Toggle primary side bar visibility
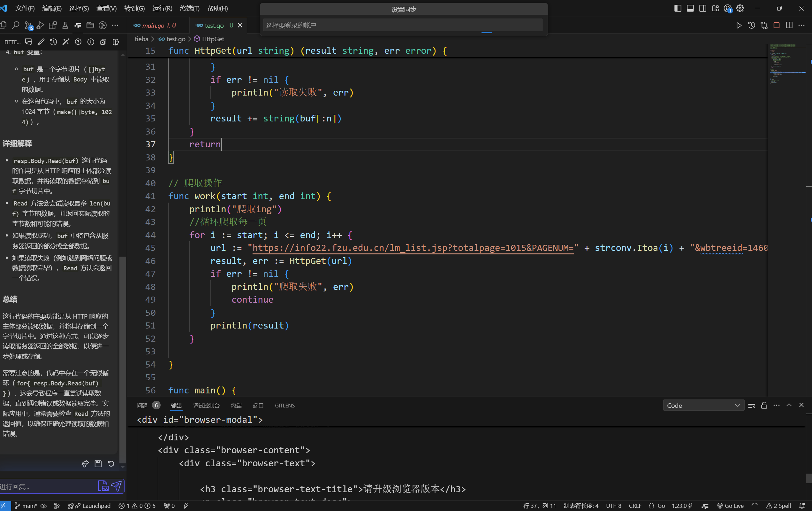 coord(678,8)
